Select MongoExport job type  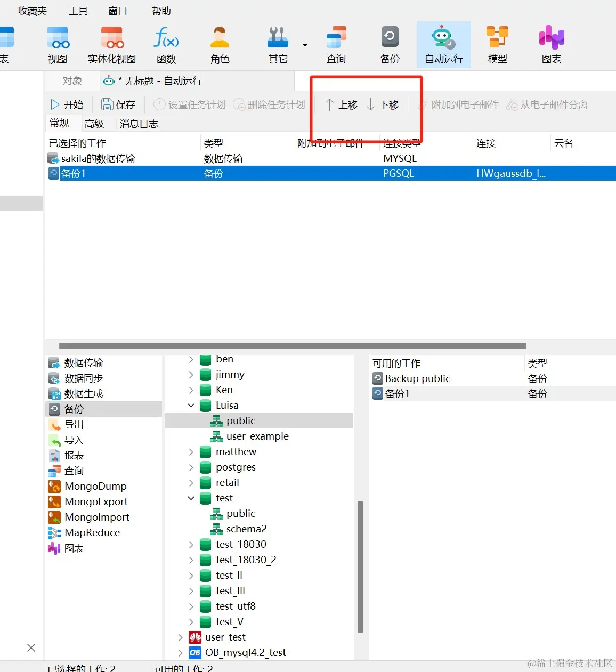coord(104,502)
